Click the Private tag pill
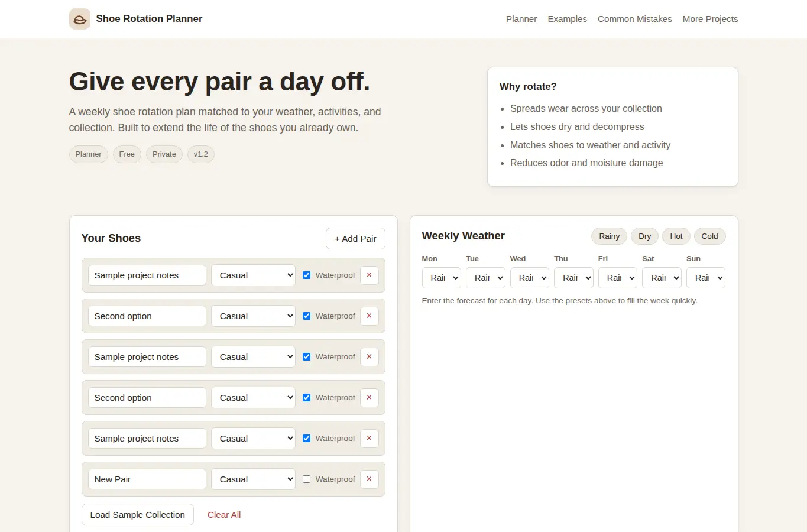The image size is (807, 532). pos(164,154)
